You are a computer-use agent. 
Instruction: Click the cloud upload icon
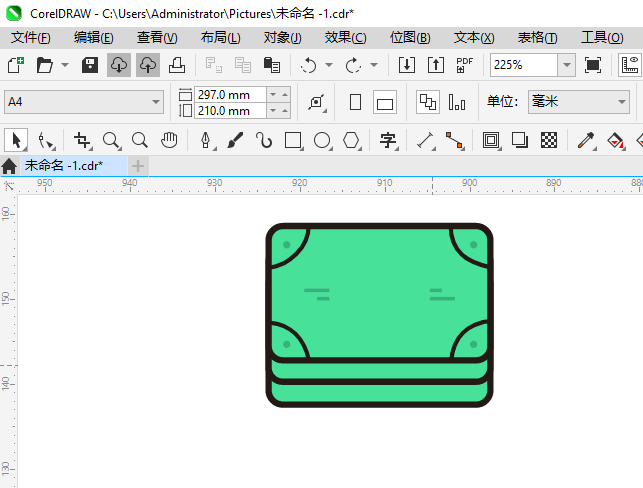148,65
